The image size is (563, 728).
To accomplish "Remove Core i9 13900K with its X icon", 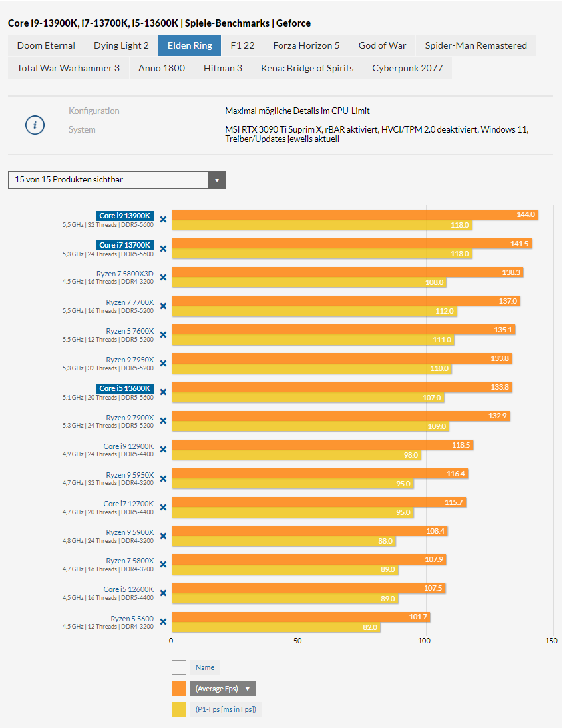I will pyautogui.click(x=163, y=220).
